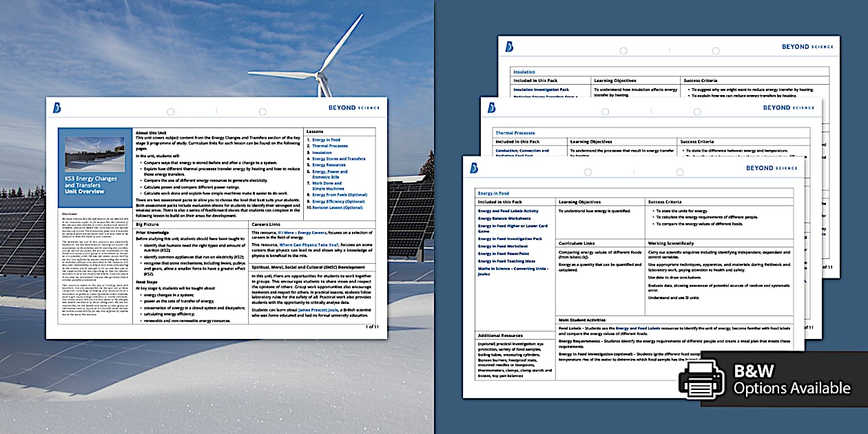Open the Energy Stores and Transfers lesson link

pos(340,158)
